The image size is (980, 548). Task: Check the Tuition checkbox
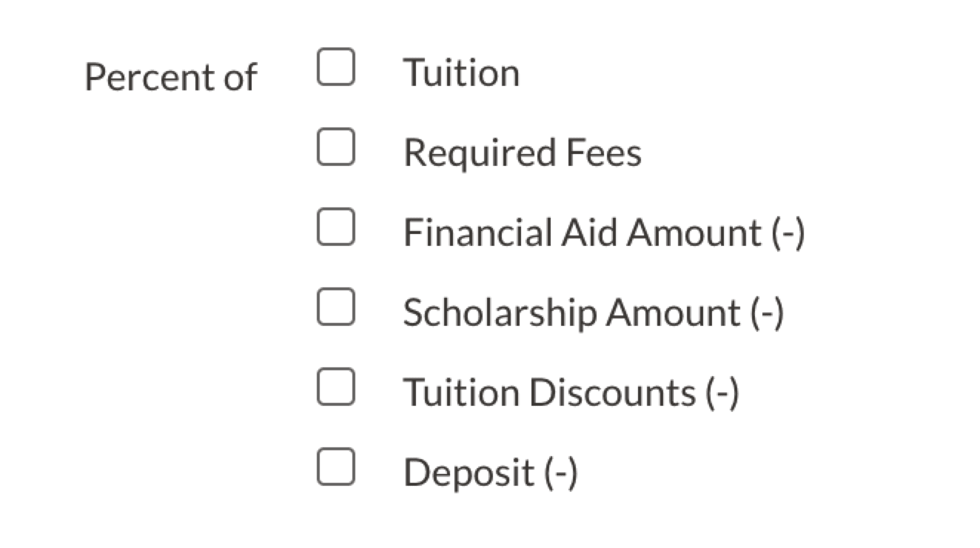point(335,67)
